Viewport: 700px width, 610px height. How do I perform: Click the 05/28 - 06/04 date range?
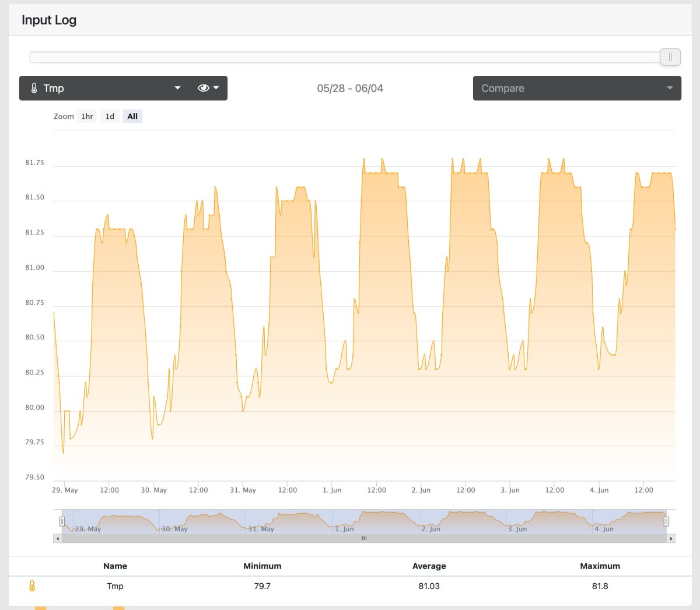(x=350, y=89)
